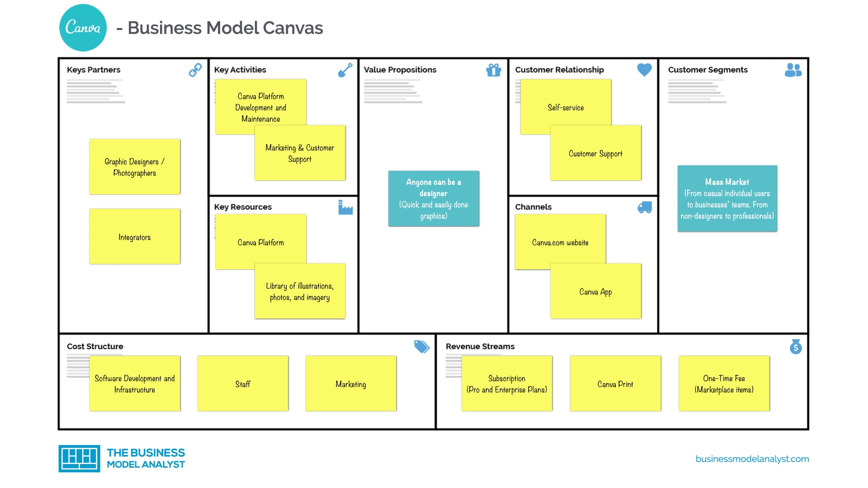This screenshot has width=868, height=488.
Task: Toggle the Self-service relationship card
Action: [x=566, y=107]
